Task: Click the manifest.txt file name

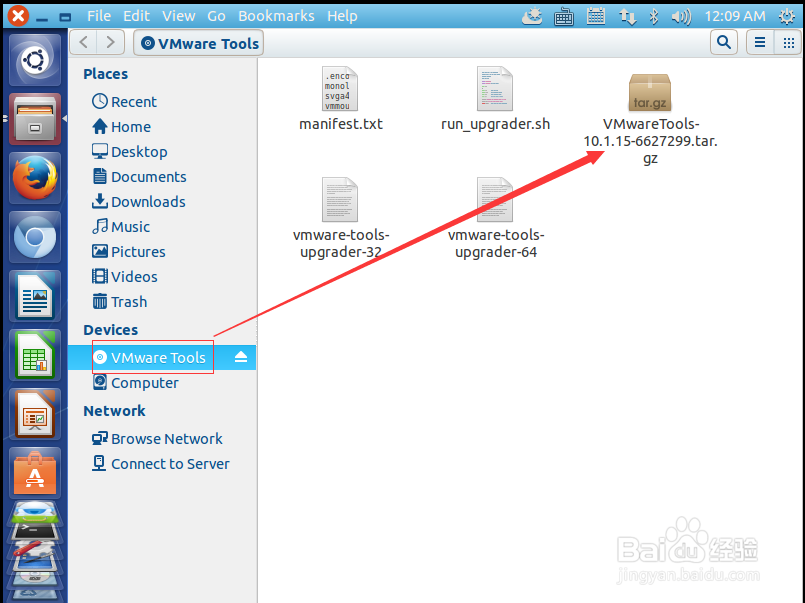Action: coord(341,124)
